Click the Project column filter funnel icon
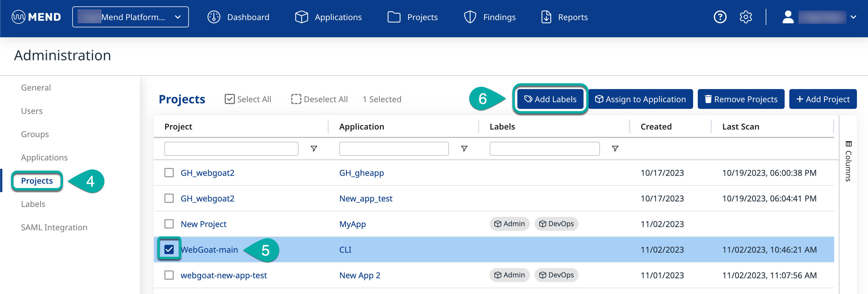The height and width of the screenshot is (294, 868). 313,148
